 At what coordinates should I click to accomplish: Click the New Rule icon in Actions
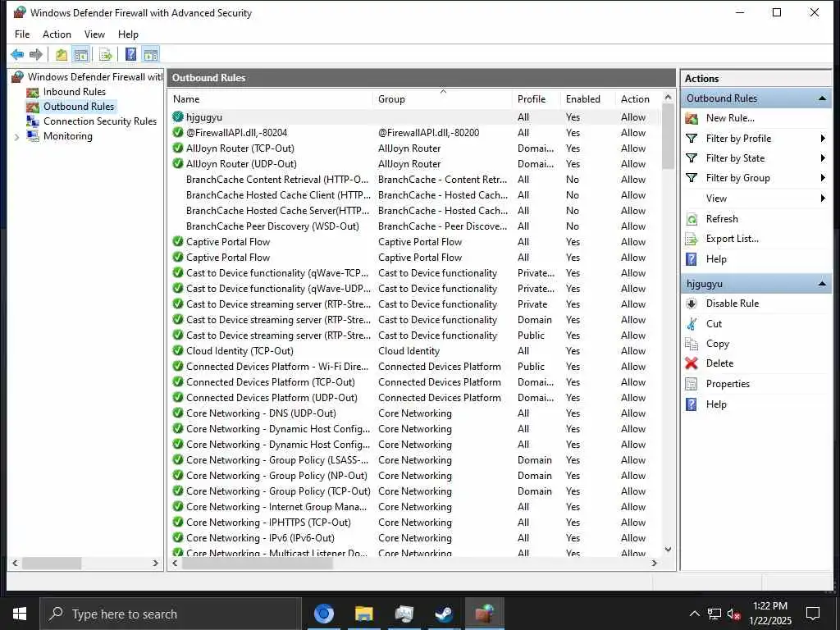point(692,118)
